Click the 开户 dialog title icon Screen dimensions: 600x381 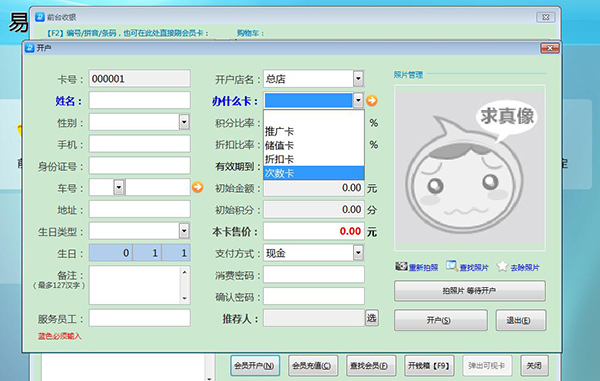[x=29, y=48]
